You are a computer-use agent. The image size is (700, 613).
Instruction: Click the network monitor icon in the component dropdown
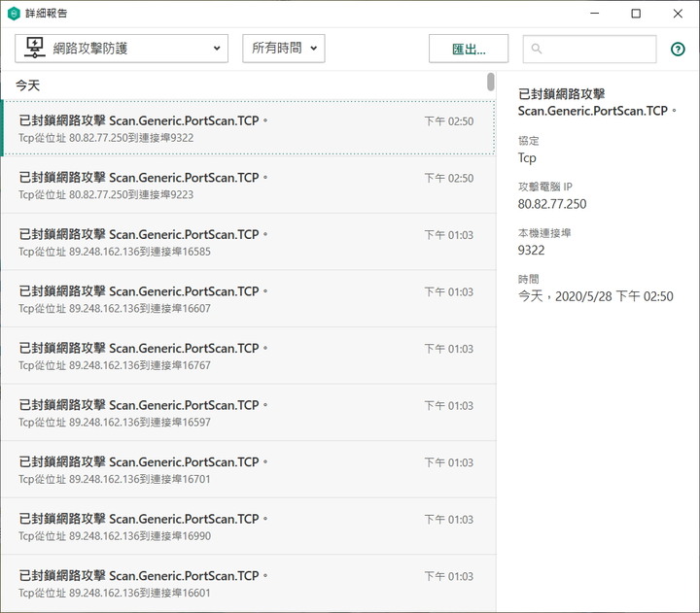(35, 48)
